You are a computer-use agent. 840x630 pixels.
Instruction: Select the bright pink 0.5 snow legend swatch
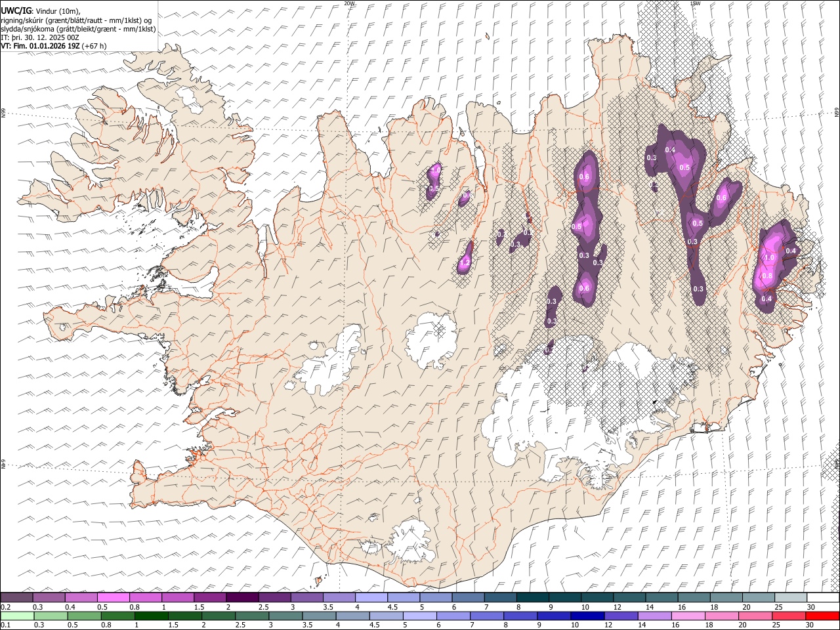(114, 597)
